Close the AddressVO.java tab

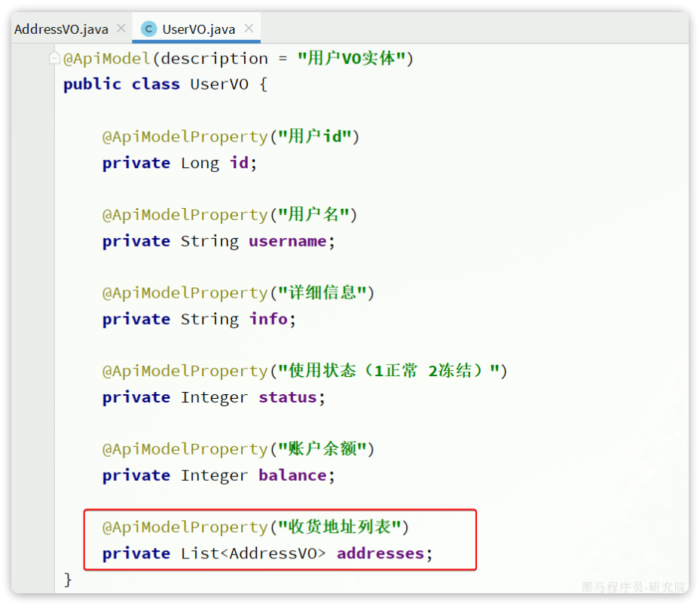[121, 29]
